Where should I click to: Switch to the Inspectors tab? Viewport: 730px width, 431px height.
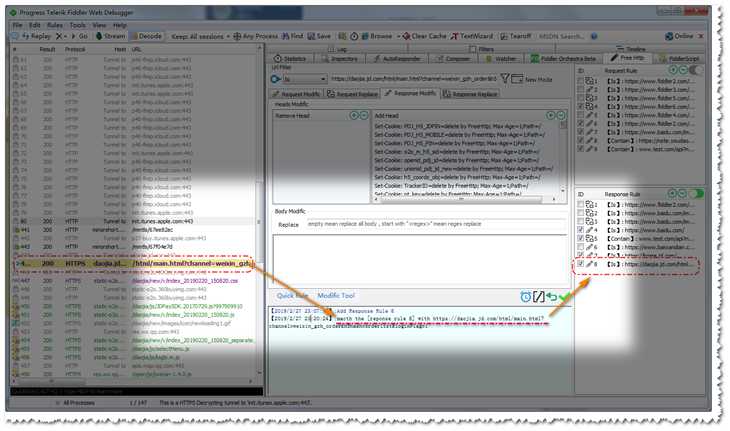[340, 59]
